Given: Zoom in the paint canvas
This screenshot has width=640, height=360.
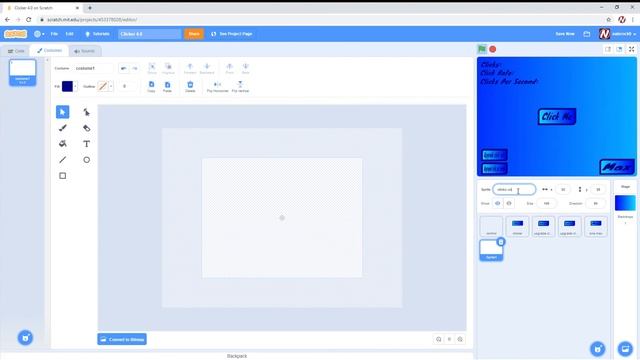Looking at the screenshot, I should point(460,339).
